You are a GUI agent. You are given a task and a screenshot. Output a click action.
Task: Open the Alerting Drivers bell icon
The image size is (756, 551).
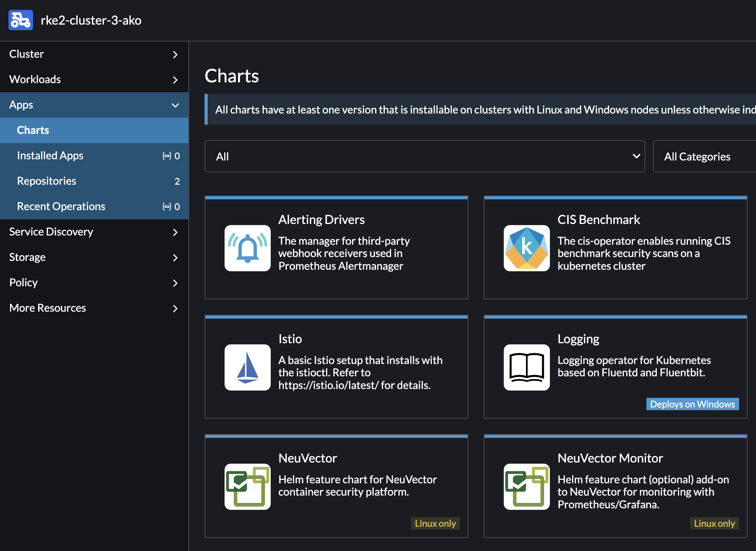(x=248, y=248)
